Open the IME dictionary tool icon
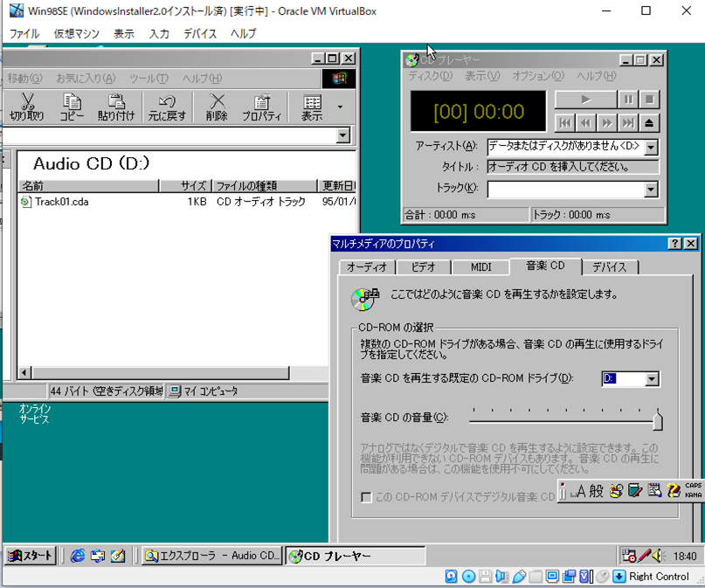This screenshot has height=588, width=705. (x=635, y=491)
